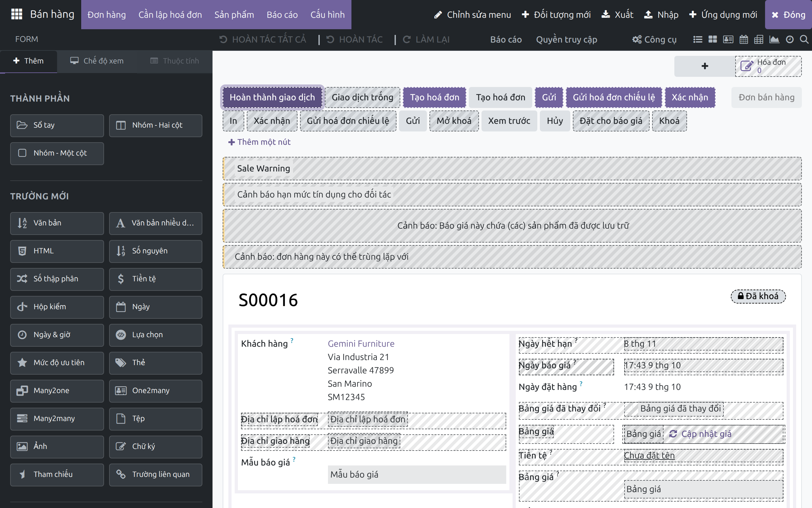This screenshot has height=508, width=812.
Task: Select the Hoàn thành giao dịch button
Action: pos(272,97)
